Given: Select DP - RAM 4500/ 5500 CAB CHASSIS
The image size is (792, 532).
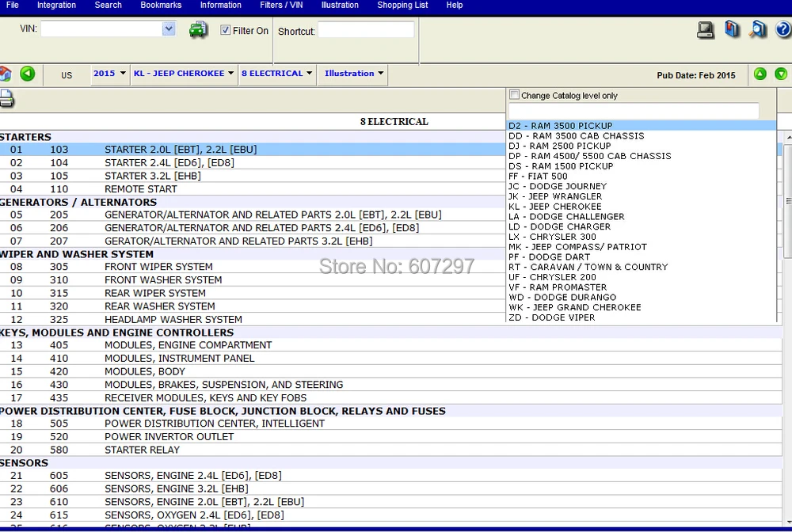Looking at the screenshot, I should point(641,156).
